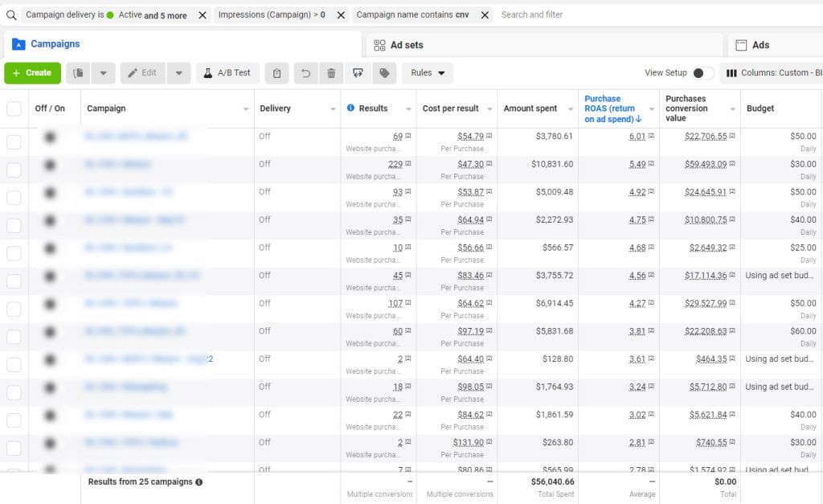This screenshot has height=504, width=823.
Task: Tick the checkbox for the first campaign row
Action: tap(14, 142)
